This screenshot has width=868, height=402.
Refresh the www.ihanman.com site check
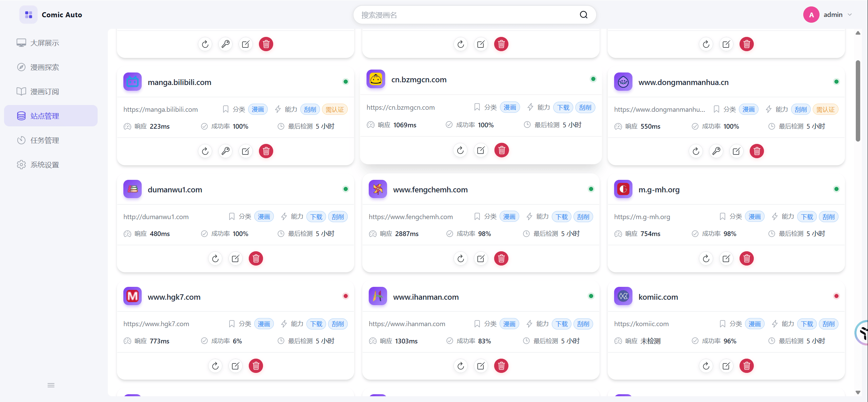(461, 366)
